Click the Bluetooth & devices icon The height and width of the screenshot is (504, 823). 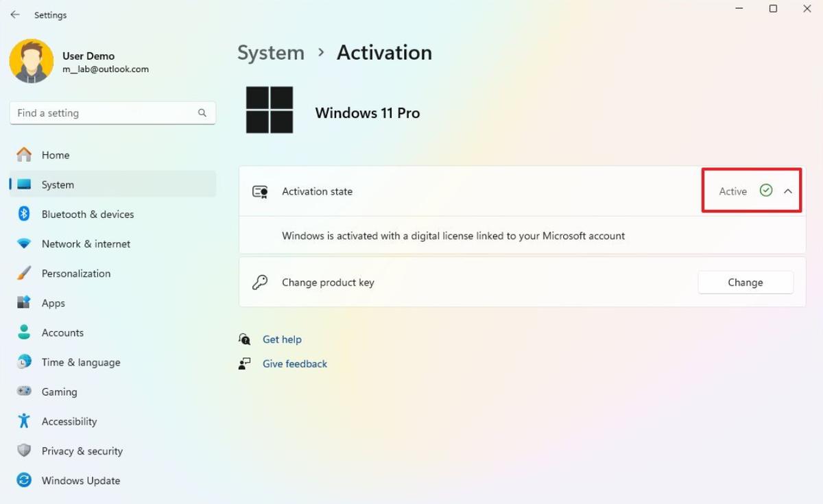[x=24, y=214]
